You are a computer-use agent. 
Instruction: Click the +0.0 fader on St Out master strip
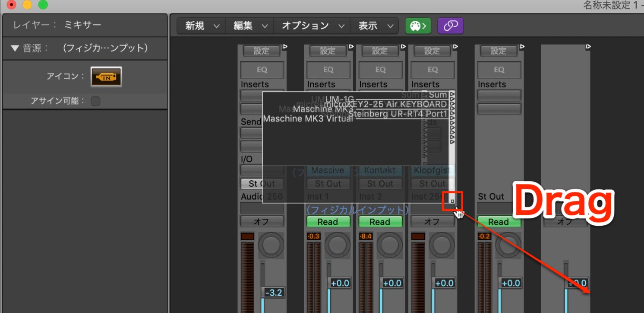[511, 283]
